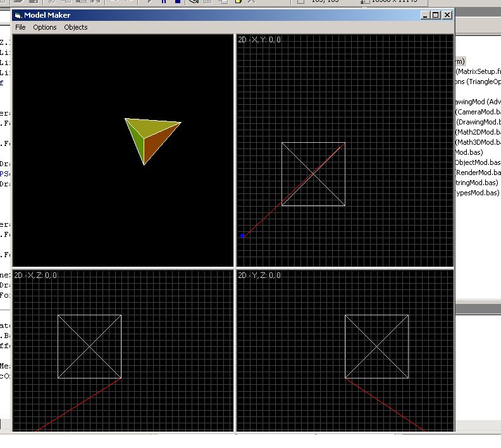Click the square's center in the X,Z viewport

tap(89, 347)
